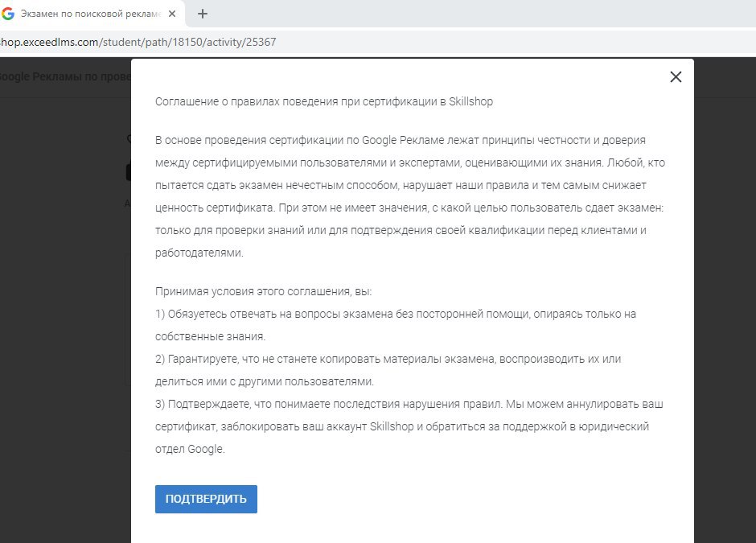Click the line 'делиться ими с другими пользователями.'
The width and height of the screenshot is (756, 543).
click(x=265, y=381)
